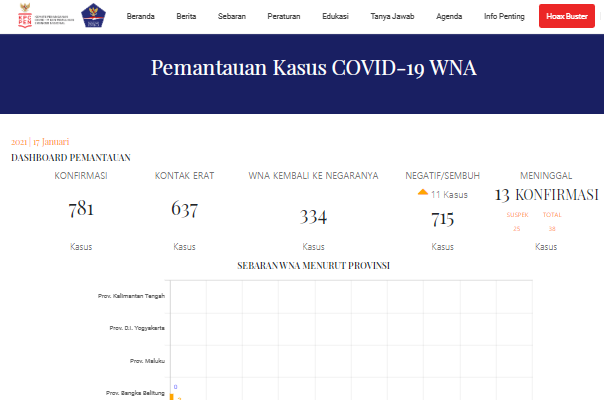
Task: Click the Pemantauan Kasus COVID-19 WNA heading
Action: coord(313,68)
